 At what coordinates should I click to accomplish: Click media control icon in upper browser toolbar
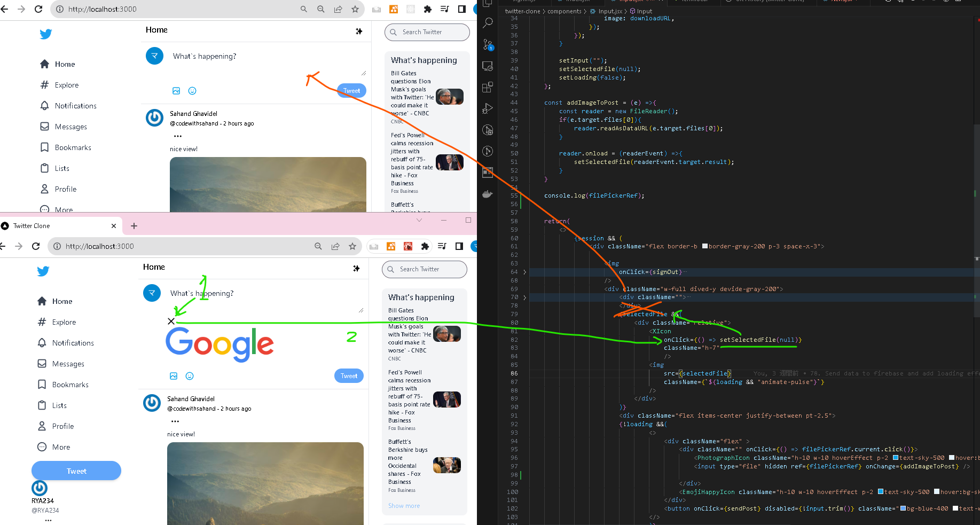pyautogui.click(x=444, y=9)
